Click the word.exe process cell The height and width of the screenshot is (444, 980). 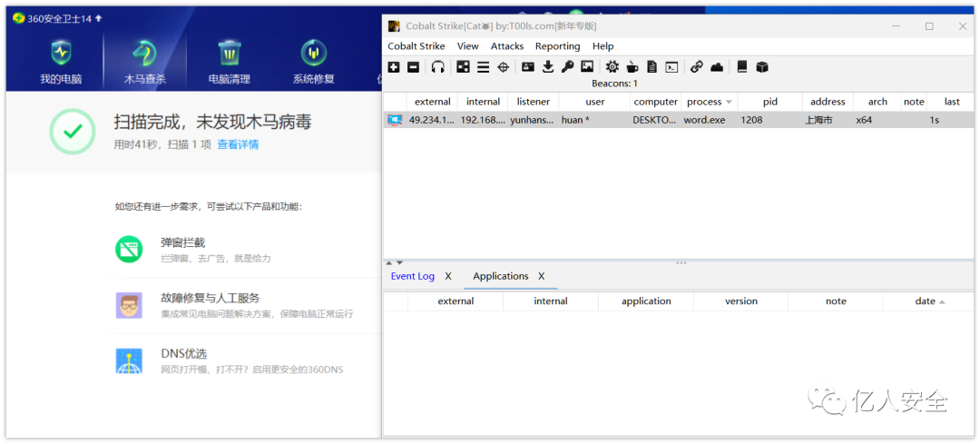710,120
